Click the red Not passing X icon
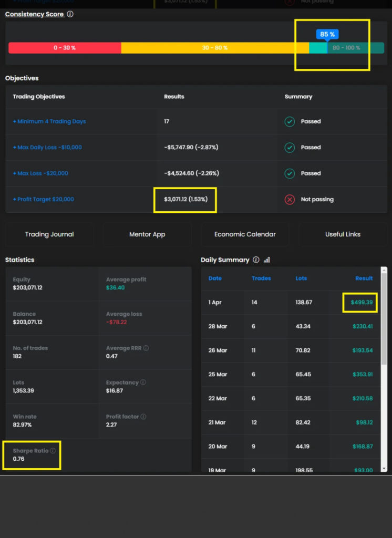The image size is (392, 538). point(290,200)
